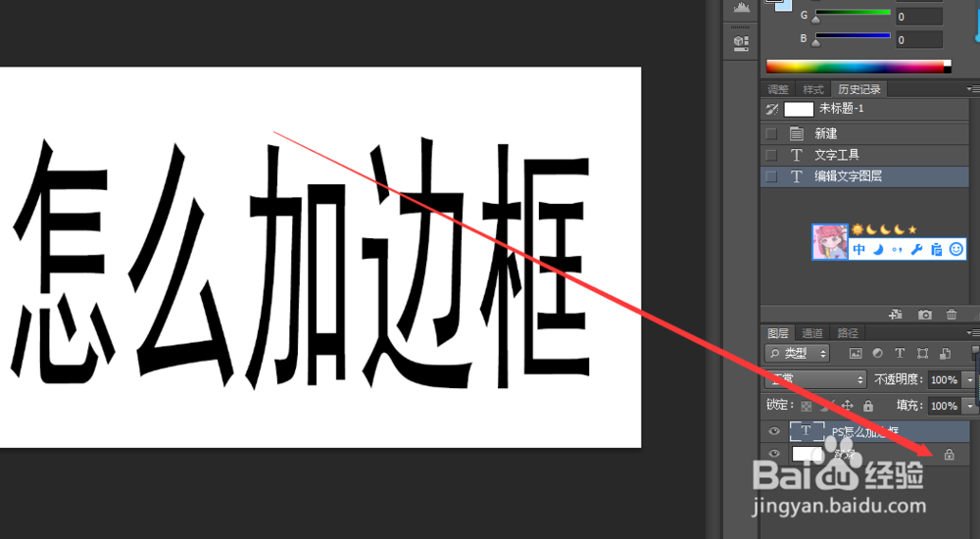980x539 pixels.
Task: Select the 未标题-1 snapshot
Action: pos(865,110)
